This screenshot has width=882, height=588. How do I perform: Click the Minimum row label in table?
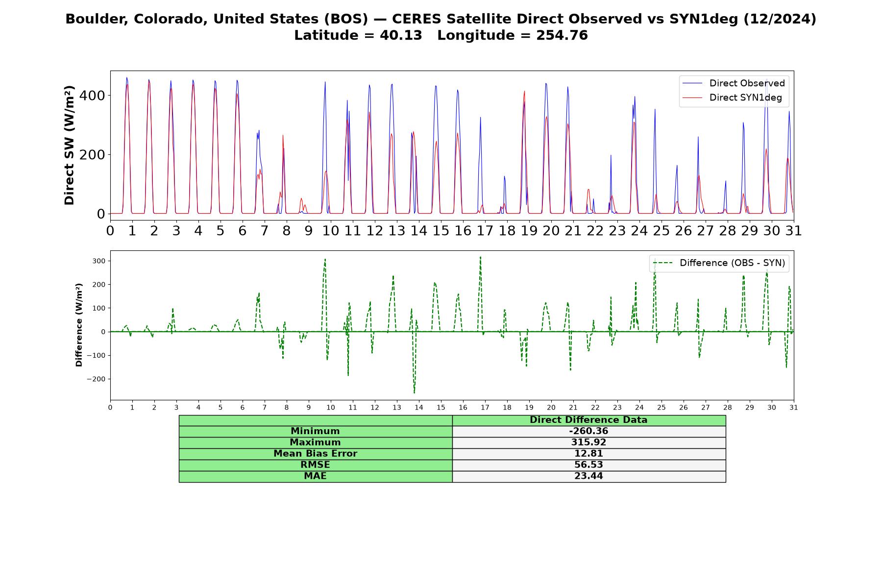click(315, 431)
